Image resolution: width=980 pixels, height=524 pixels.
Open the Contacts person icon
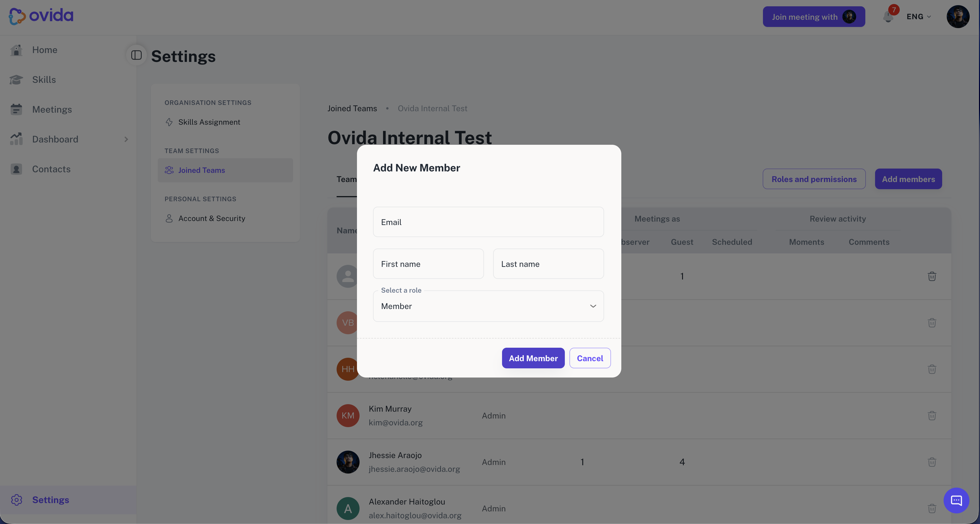pyautogui.click(x=16, y=169)
